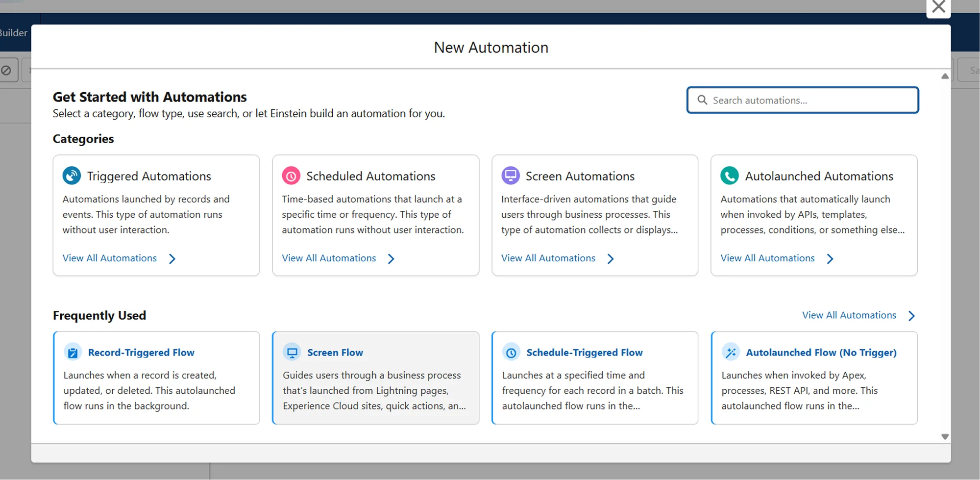Click the Record-Triggered Flow card icon

73,352
